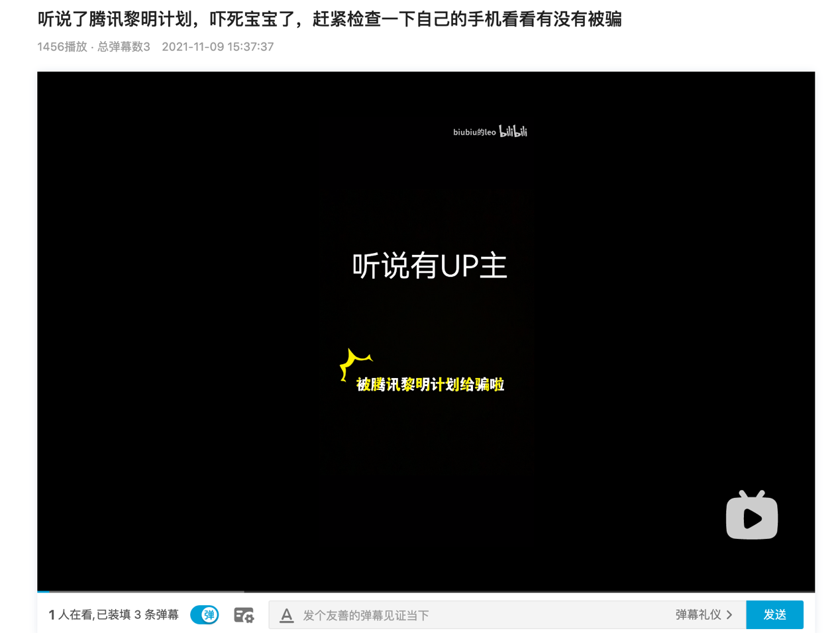
Task: Click the A font style icon
Action: click(286, 615)
